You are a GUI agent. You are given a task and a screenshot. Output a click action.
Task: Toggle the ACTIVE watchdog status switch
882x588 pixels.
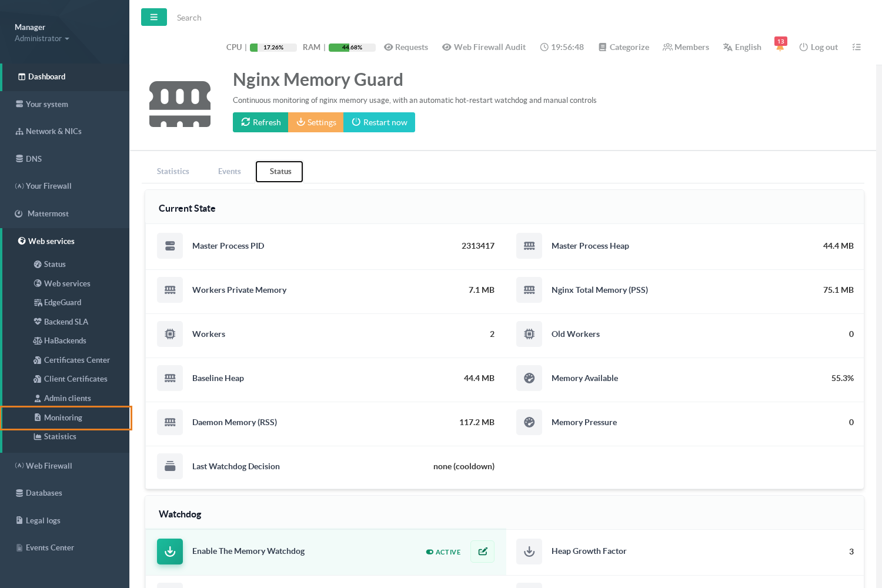tap(443, 552)
